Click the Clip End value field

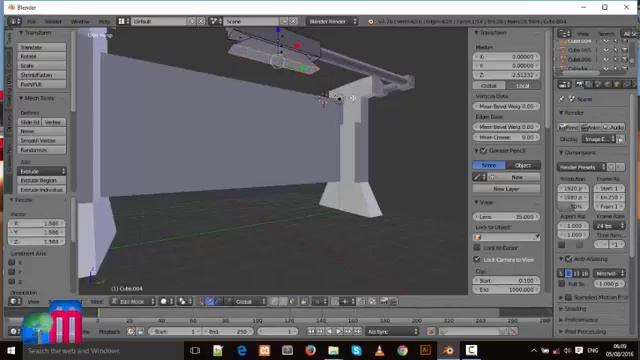click(x=507, y=290)
